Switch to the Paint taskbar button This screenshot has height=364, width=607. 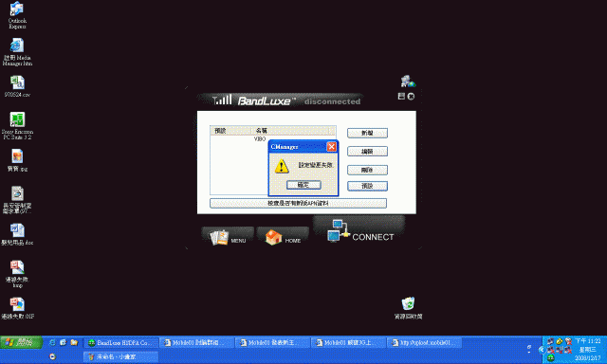pyautogui.click(x=121, y=356)
